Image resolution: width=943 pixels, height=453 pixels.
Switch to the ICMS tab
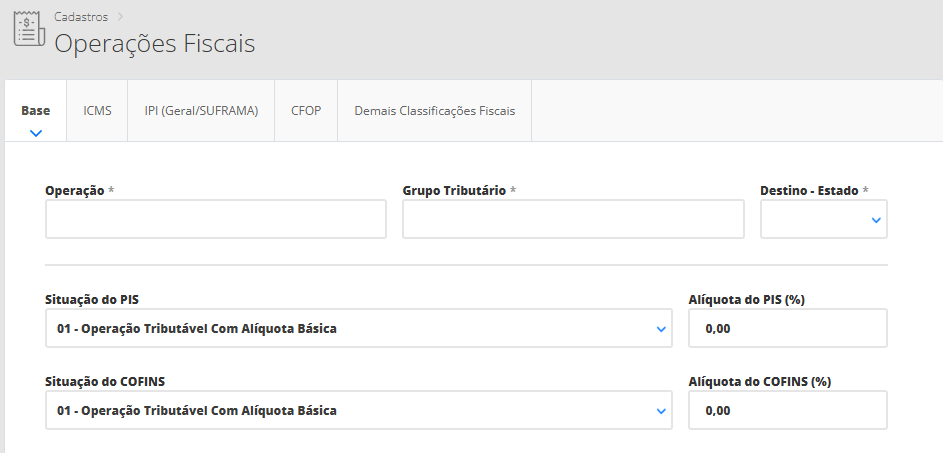[97, 110]
